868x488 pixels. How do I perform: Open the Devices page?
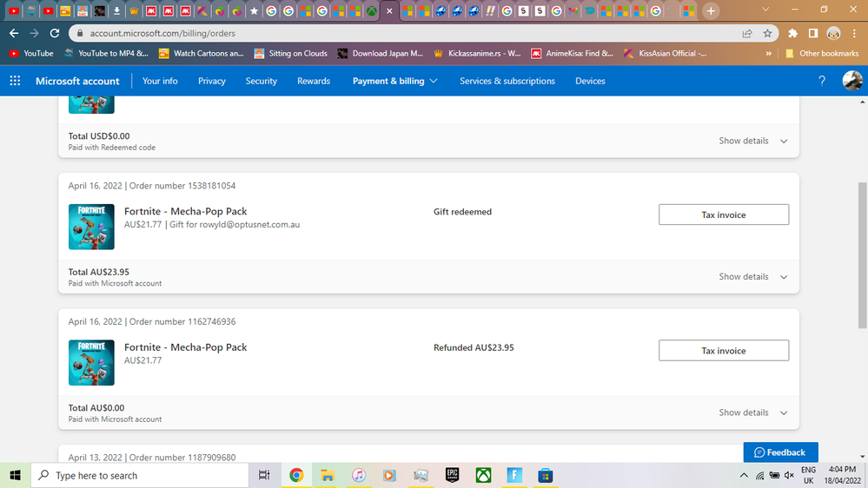(590, 81)
